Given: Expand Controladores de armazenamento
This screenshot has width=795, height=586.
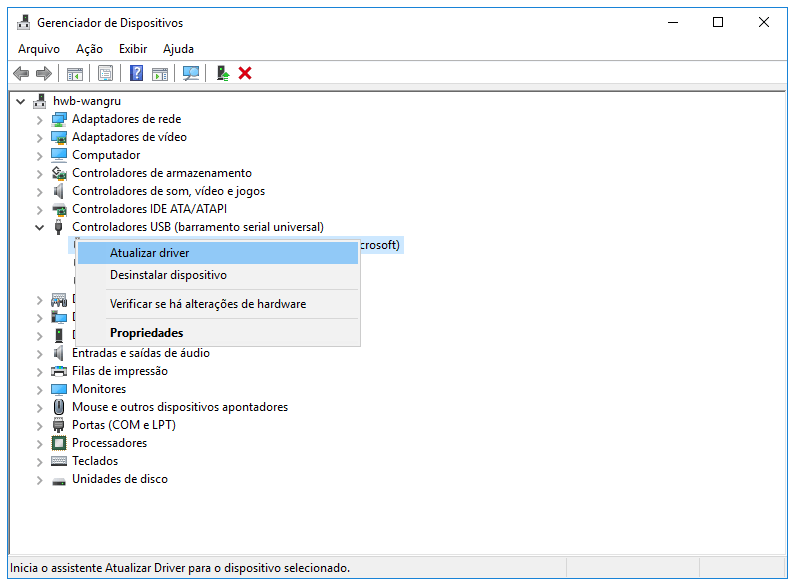Looking at the screenshot, I should pos(40,174).
